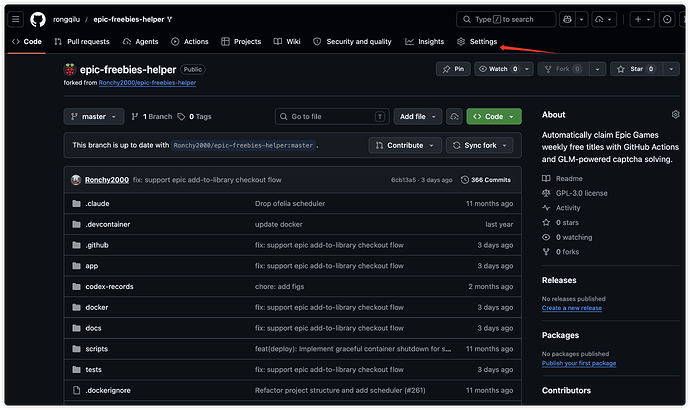
Task: Open 'update docker' commit message
Action: 279,224
